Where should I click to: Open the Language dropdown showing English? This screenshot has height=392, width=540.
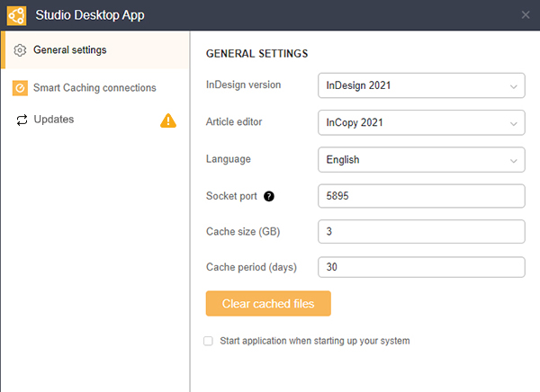tap(421, 159)
